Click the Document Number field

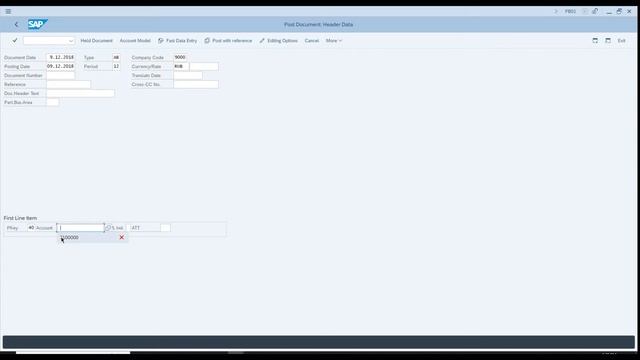[x=60, y=76]
